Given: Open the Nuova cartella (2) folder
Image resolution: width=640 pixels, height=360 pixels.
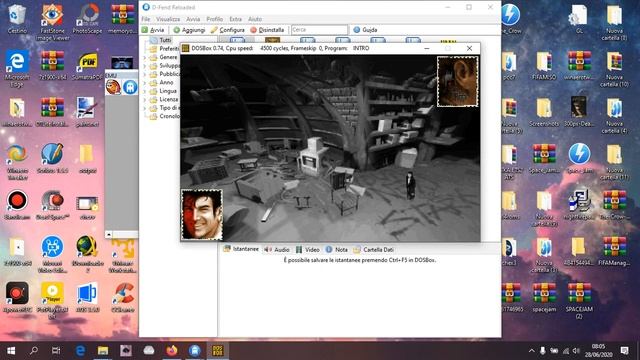Looking at the screenshot, I should [x=614, y=22].
